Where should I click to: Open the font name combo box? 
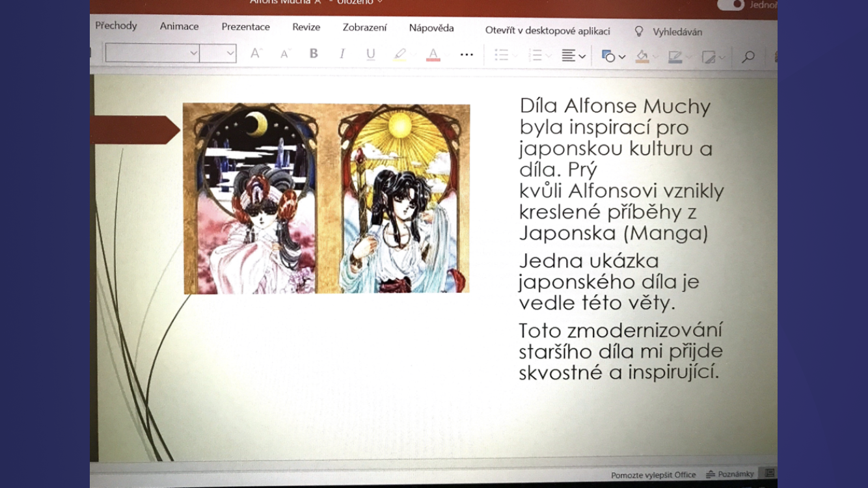tap(152, 53)
